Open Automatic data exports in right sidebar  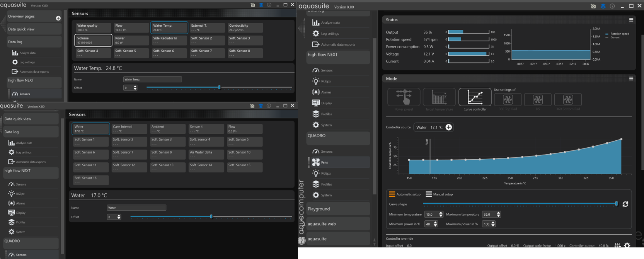tap(337, 44)
